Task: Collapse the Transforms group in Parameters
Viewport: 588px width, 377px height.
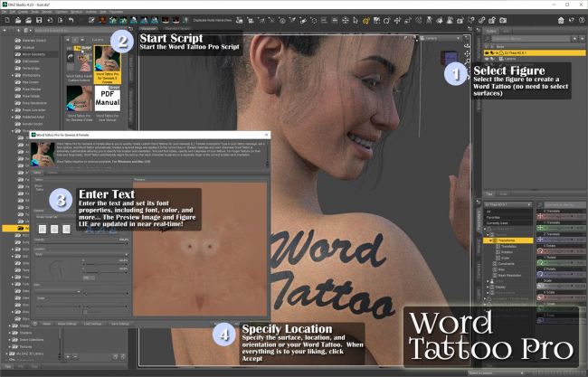Action: [488, 241]
